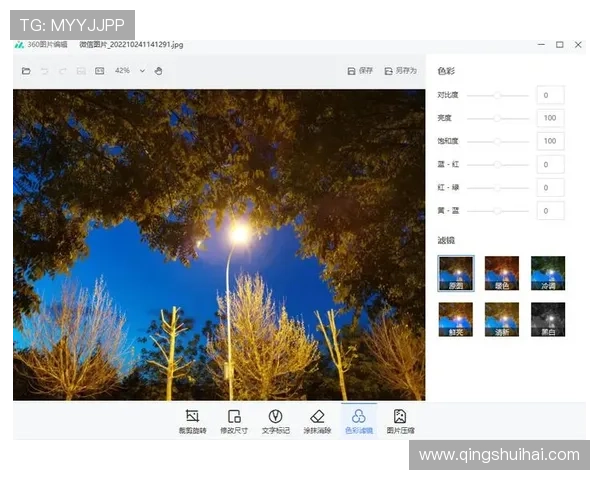The image size is (600, 480).
Task: Open the 色彩滤镜 color filter tab
Action: [359, 421]
